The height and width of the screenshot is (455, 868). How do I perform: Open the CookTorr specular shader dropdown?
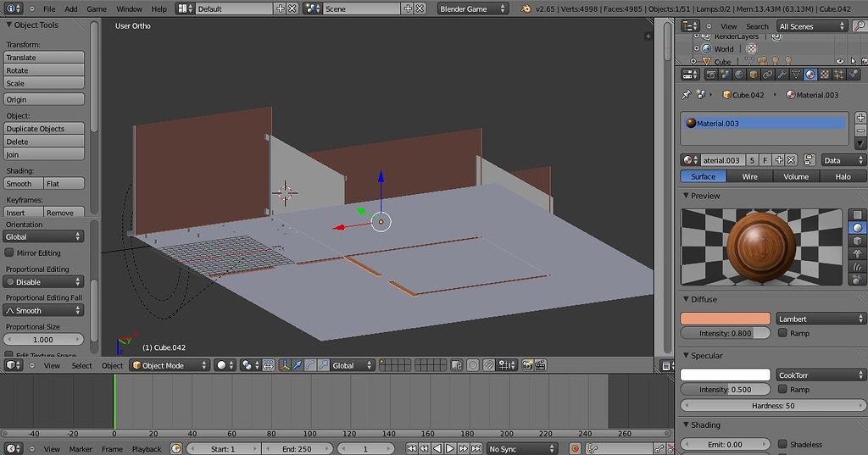tap(821, 375)
